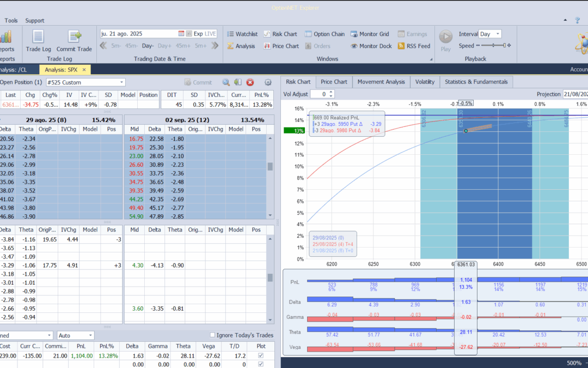Viewport: 588px width, 368px height.
Task: Open the Price Chart window from the ribbon
Action: tap(281, 46)
